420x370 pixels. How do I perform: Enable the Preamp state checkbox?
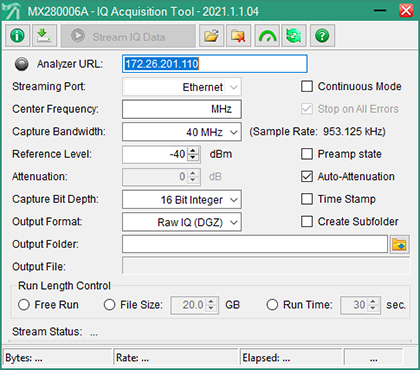[307, 154]
